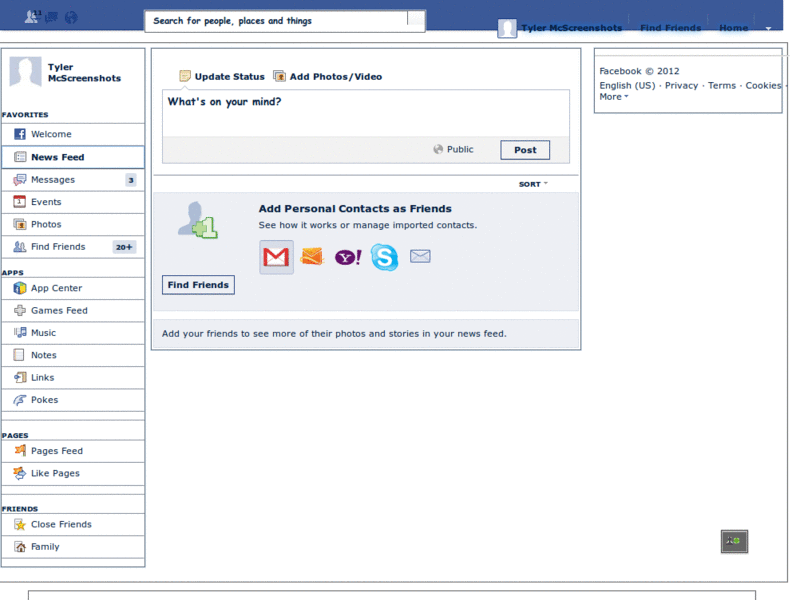Change post audience via the Public selector
The image size is (800, 600).
(453, 149)
